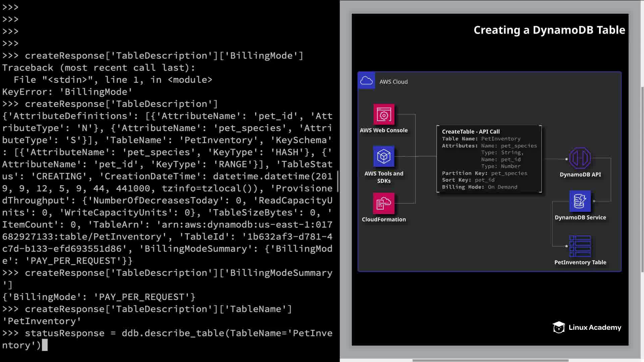Click the slide title Creating a DynamoDB Table
This screenshot has height=362, width=644.
[x=549, y=30]
